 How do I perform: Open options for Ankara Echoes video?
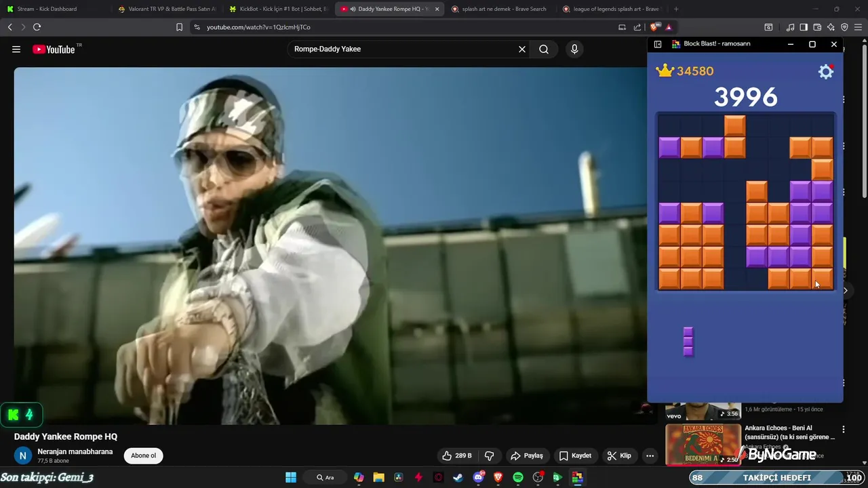[844, 429]
